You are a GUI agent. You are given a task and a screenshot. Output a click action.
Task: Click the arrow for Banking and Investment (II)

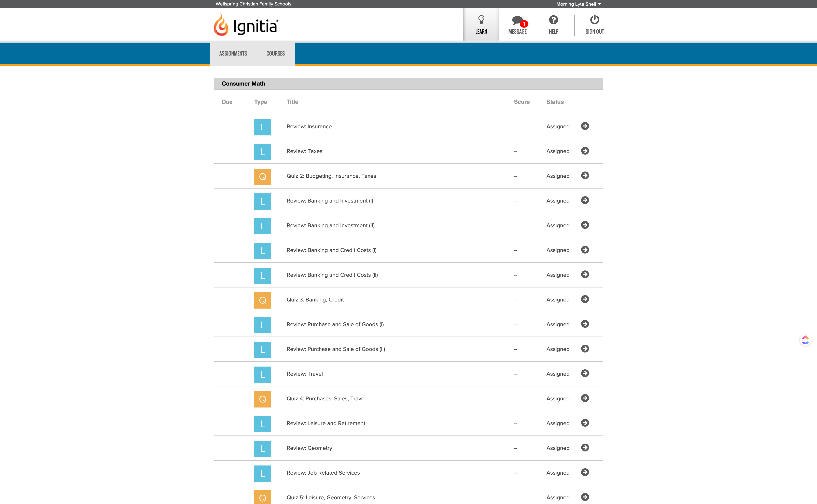(x=585, y=225)
